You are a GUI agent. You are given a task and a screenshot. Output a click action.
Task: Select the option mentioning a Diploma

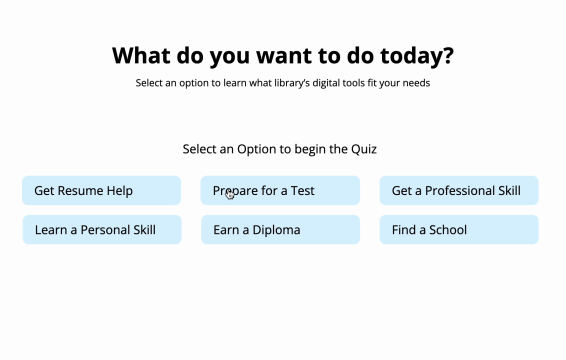coord(280,230)
